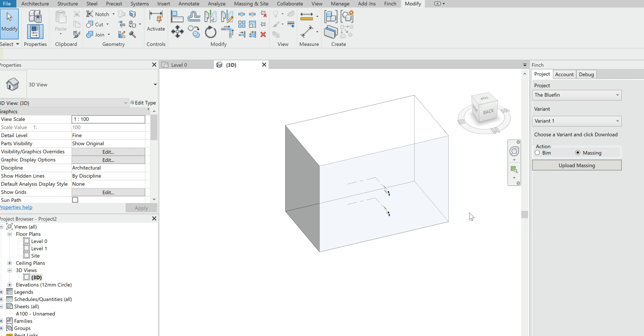The image size is (644, 336).
Task: Click the navigation wheel icon
Action: [514, 151]
